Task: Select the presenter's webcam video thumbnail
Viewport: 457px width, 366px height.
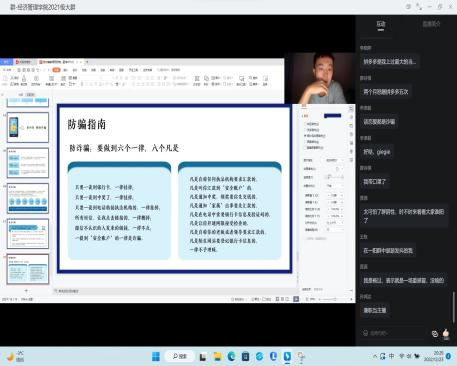Action: pyautogui.click(x=320, y=78)
